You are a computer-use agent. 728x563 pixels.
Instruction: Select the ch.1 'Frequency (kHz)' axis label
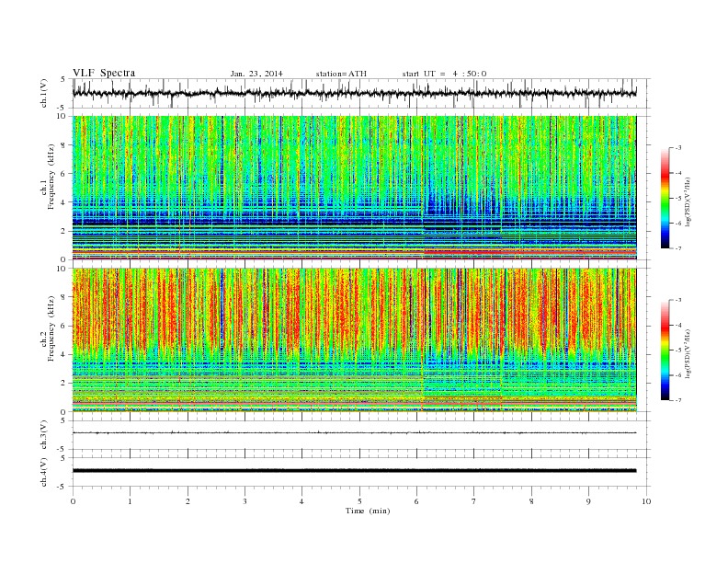tap(51, 177)
